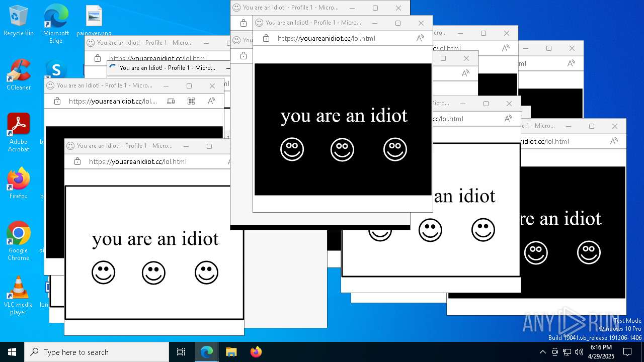644x362 pixels.
Task: Click monitor-and-phone icon in truncated-address window
Action: pos(171,101)
